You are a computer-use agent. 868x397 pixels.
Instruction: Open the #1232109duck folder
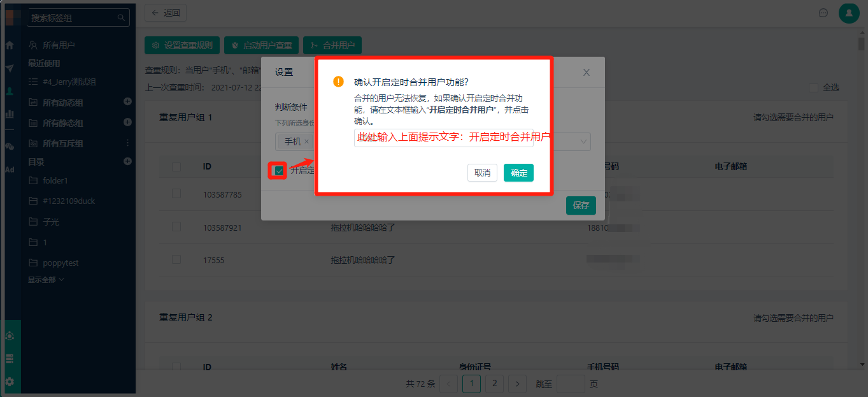[62, 201]
